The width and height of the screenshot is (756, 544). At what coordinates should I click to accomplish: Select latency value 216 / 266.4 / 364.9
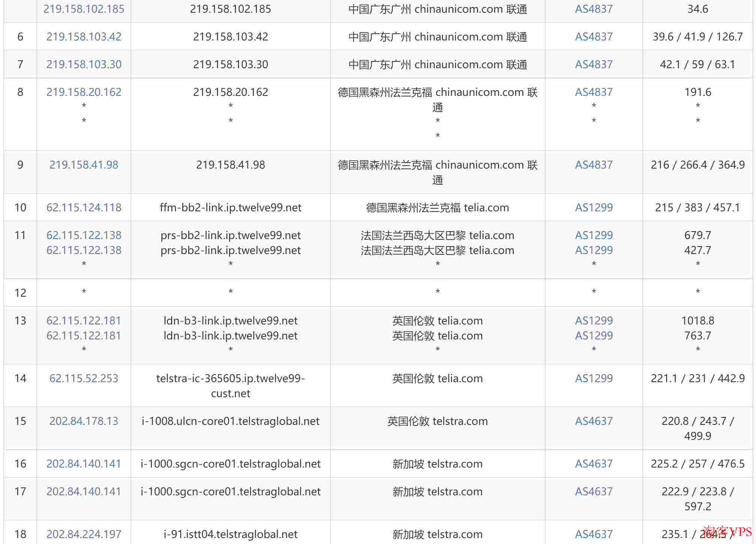tap(697, 165)
